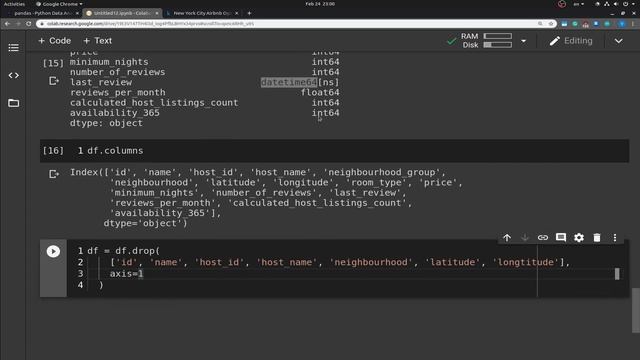The image size is (640, 360).
Task: Click 'minimum_nights' in dtypes output
Action: tap(109, 62)
